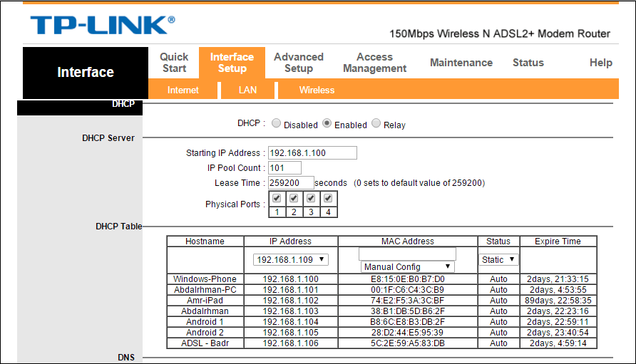
Task: Click hostname Amr-iPad in DHCP table
Action: (x=205, y=301)
